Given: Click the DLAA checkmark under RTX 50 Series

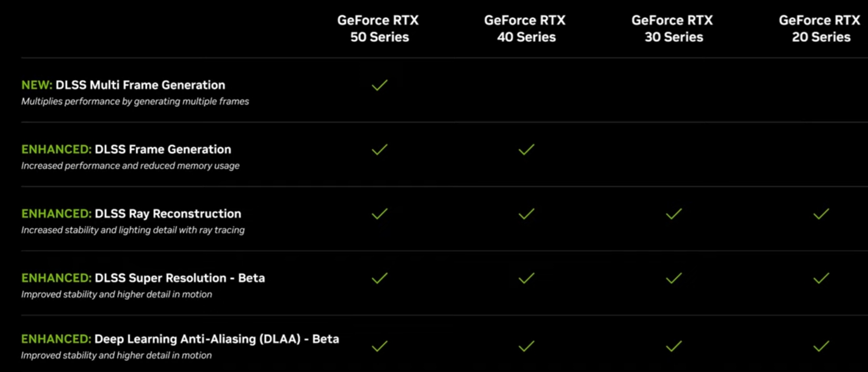Looking at the screenshot, I should pyautogui.click(x=380, y=346).
